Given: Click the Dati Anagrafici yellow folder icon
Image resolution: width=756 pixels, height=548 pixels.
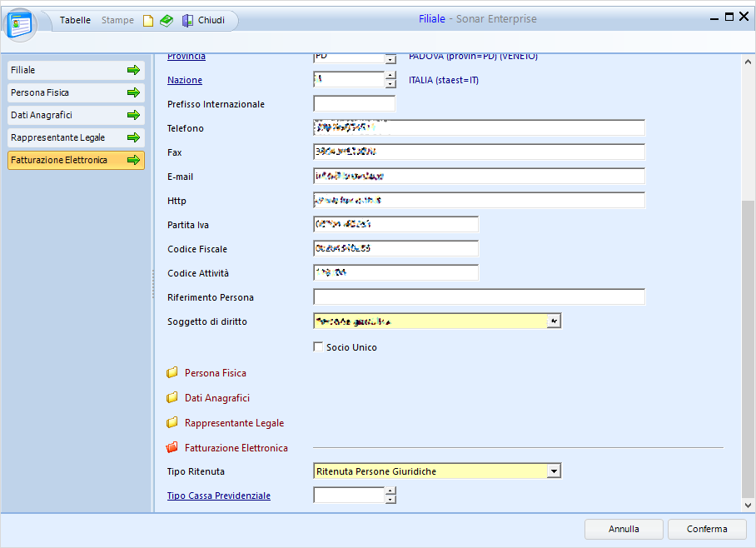Looking at the screenshot, I should 172,398.
